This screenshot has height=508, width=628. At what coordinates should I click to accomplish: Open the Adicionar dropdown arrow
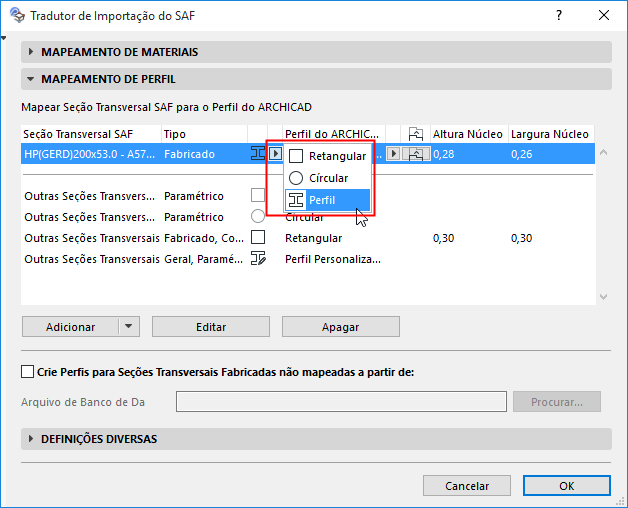(x=129, y=327)
